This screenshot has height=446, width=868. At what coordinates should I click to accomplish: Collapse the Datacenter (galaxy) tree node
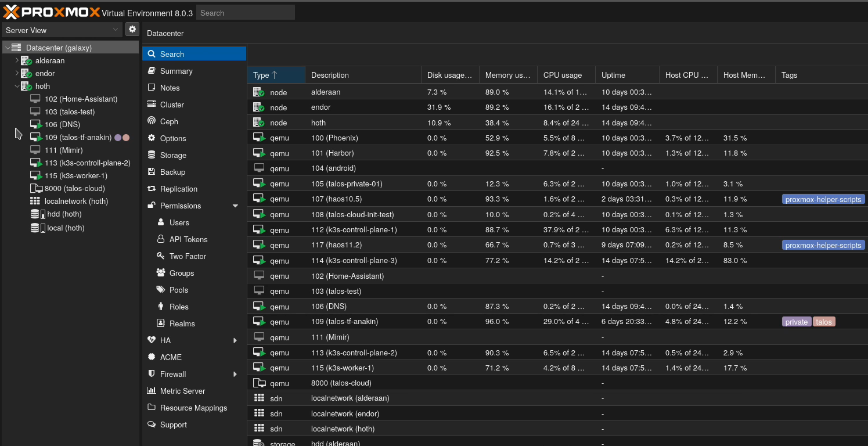(x=6, y=48)
